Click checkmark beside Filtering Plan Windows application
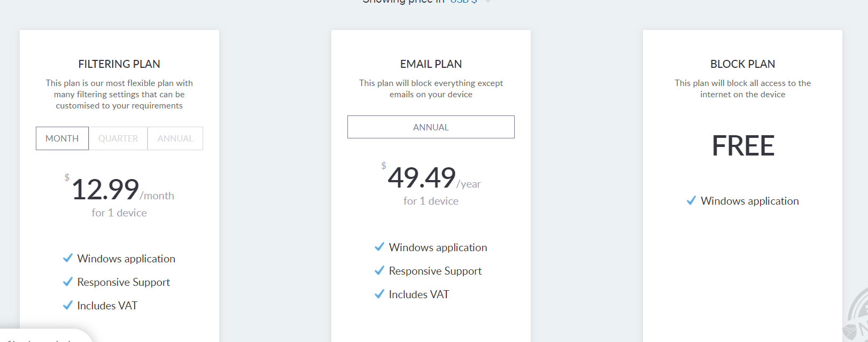The image size is (868, 342). pyautogui.click(x=68, y=258)
